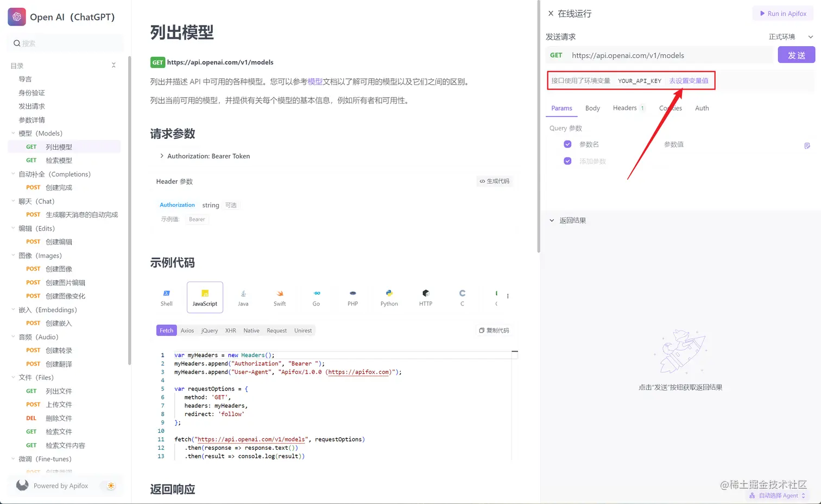Select the JavaScript language icon
This screenshot has width=821, height=504.
click(205, 293)
